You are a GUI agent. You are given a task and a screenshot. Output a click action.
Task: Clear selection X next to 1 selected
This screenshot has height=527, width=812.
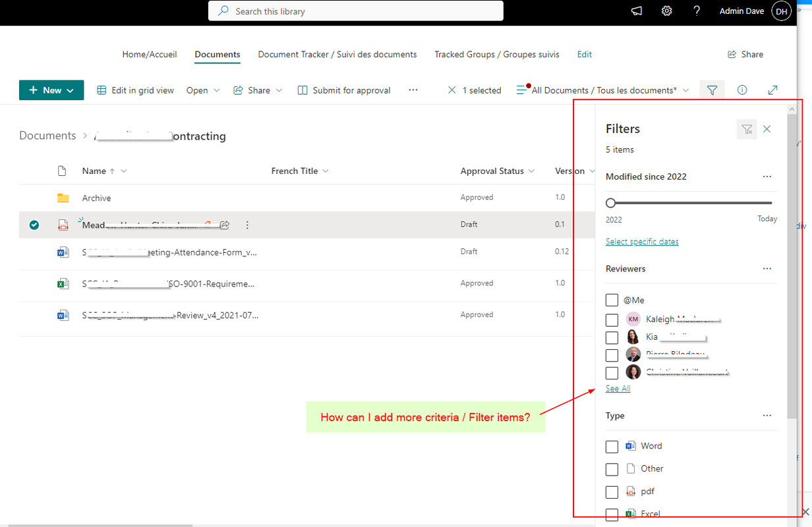click(451, 90)
